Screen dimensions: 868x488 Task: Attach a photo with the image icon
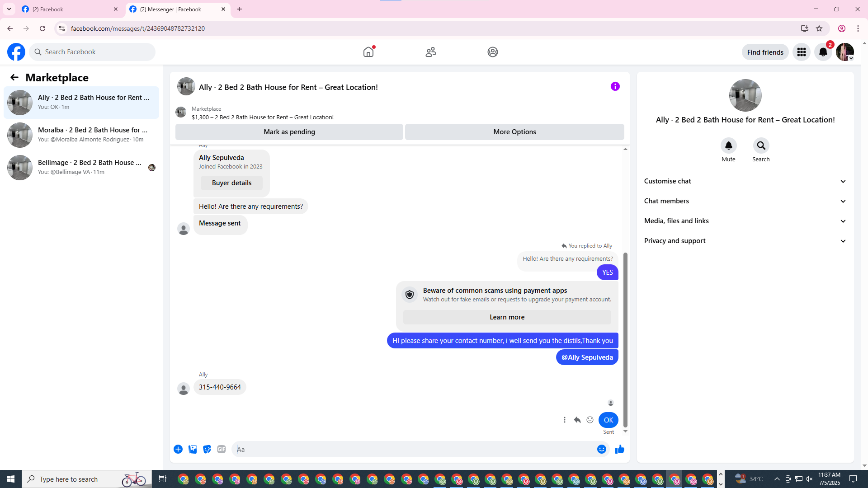pos(193,449)
